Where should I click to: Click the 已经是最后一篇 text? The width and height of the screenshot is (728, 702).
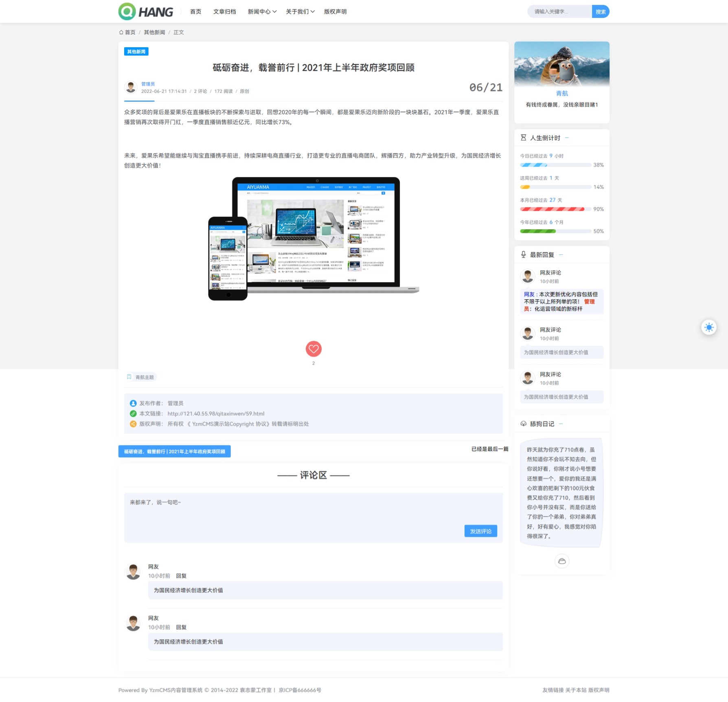click(x=490, y=449)
